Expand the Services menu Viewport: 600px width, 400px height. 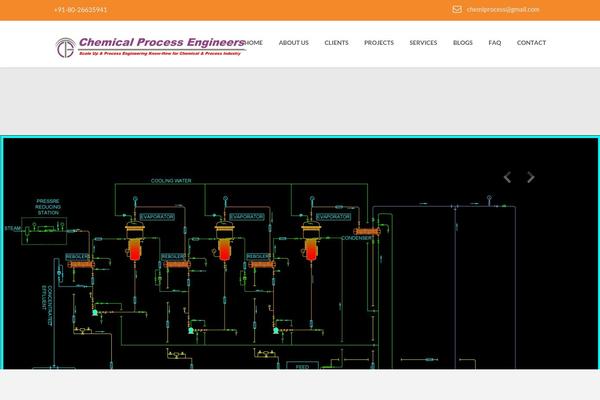point(423,43)
